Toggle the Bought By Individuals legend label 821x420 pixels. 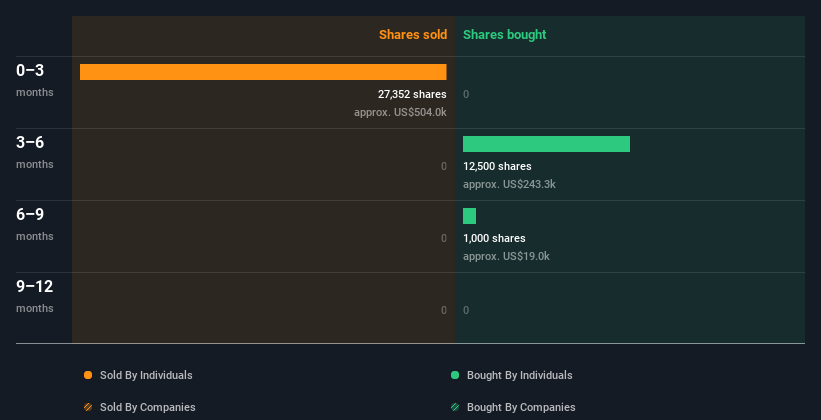click(519, 375)
